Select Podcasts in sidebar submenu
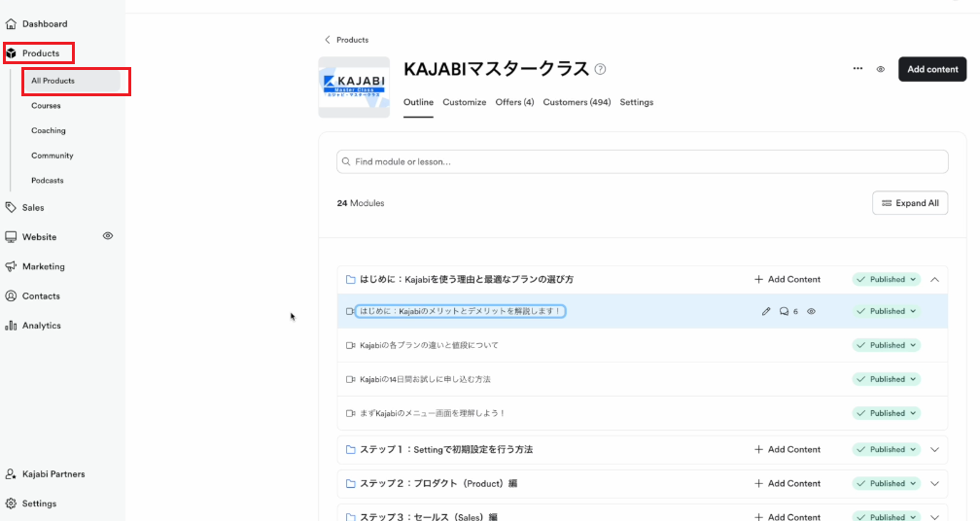The image size is (980, 521). point(48,181)
